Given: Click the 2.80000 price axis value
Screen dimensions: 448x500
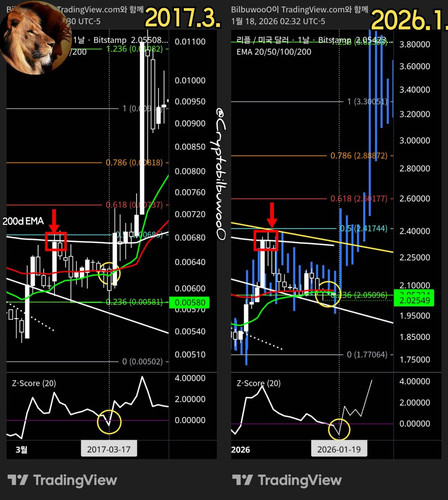Looking at the screenshot, I should pyautogui.click(x=415, y=168).
